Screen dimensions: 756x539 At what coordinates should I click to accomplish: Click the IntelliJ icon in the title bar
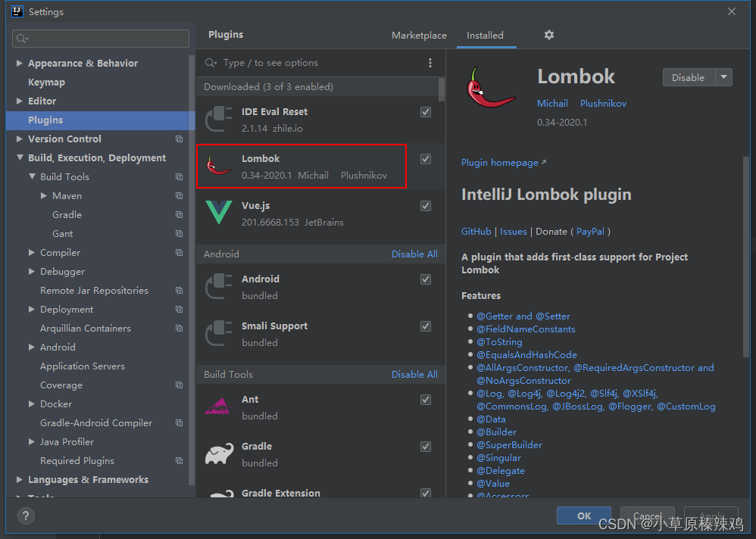click(17, 11)
